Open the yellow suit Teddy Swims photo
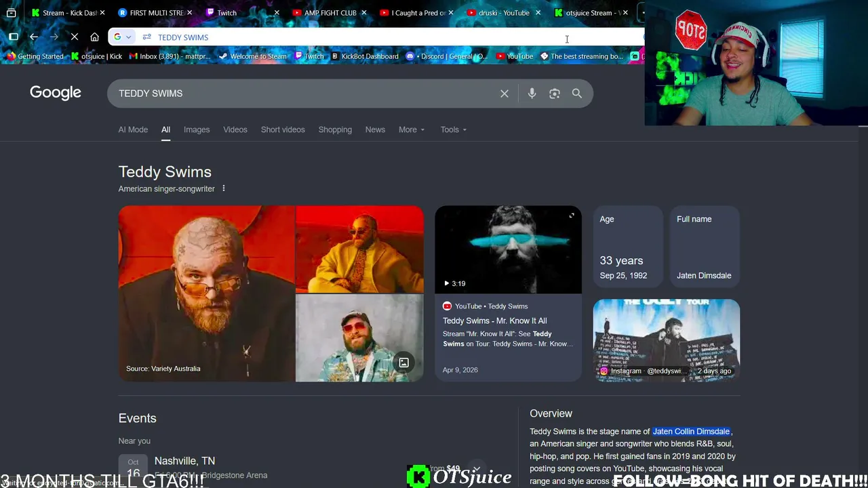The width and height of the screenshot is (868, 488). [x=359, y=249]
